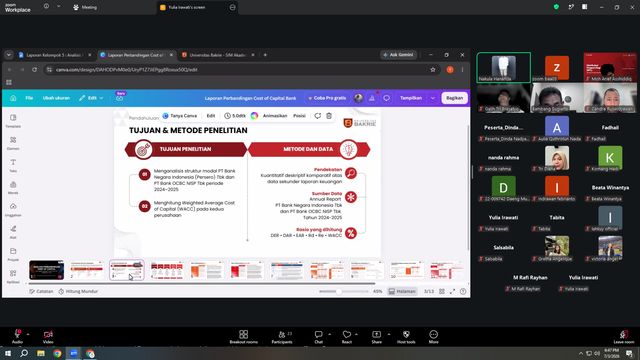Click the refresh comment icon in floating toolbar

pos(318,116)
